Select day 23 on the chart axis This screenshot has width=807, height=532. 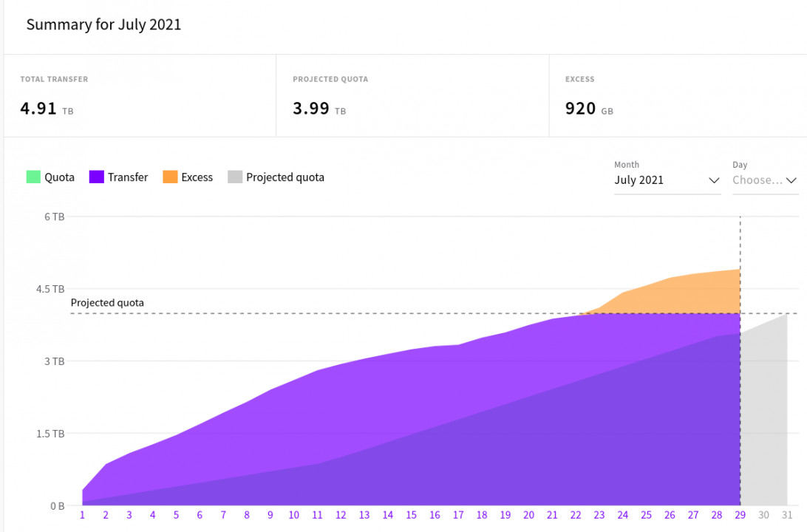coord(599,515)
